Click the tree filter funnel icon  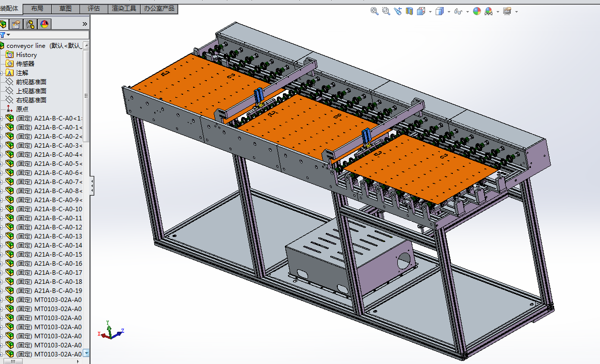click(x=3, y=35)
